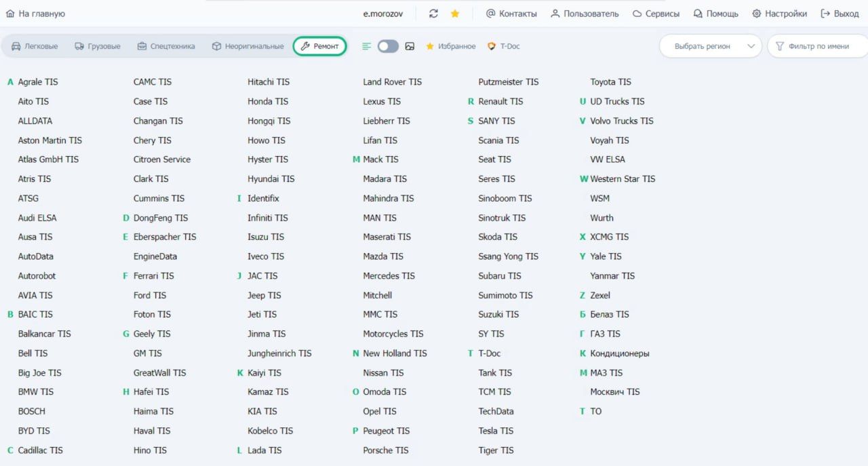This screenshot has height=466, width=868.
Task: Go to home via На главную
Action: click(35, 14)
